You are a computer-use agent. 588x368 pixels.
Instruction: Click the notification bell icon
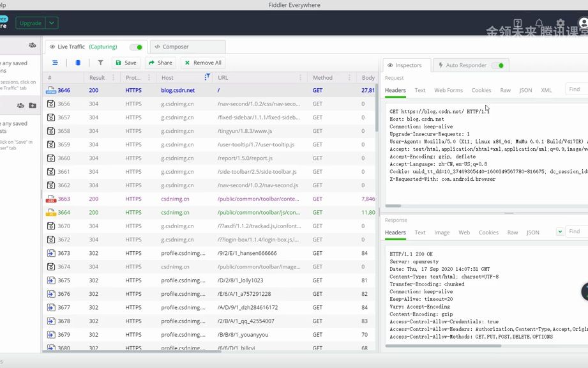539,23
